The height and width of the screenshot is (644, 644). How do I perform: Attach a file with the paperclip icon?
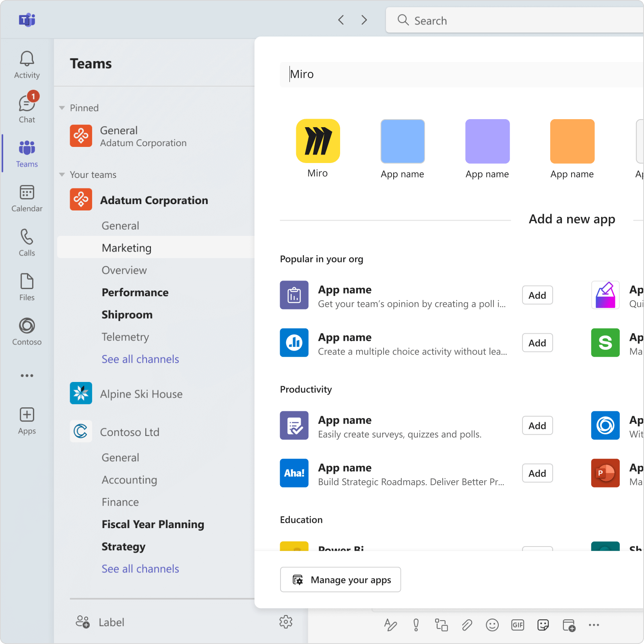click(x=467, y=625)
